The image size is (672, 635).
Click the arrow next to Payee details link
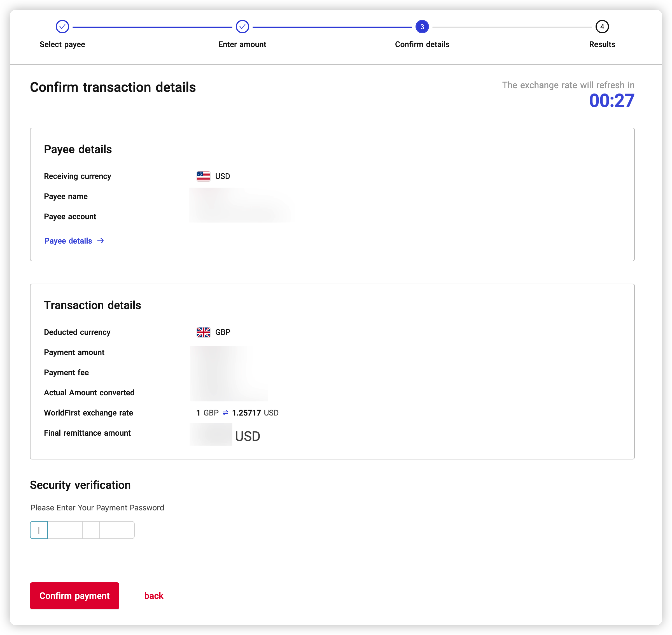(101, 241)
